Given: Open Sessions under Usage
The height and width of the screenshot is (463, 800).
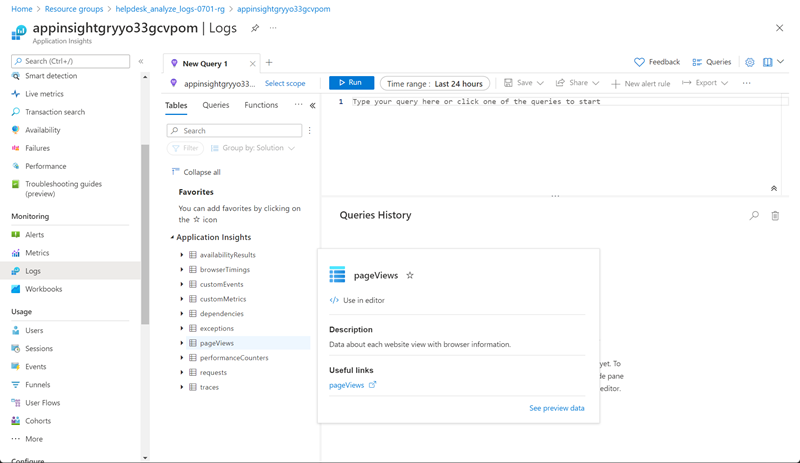Looking at the screenshot, I should [x=39, y=349].
